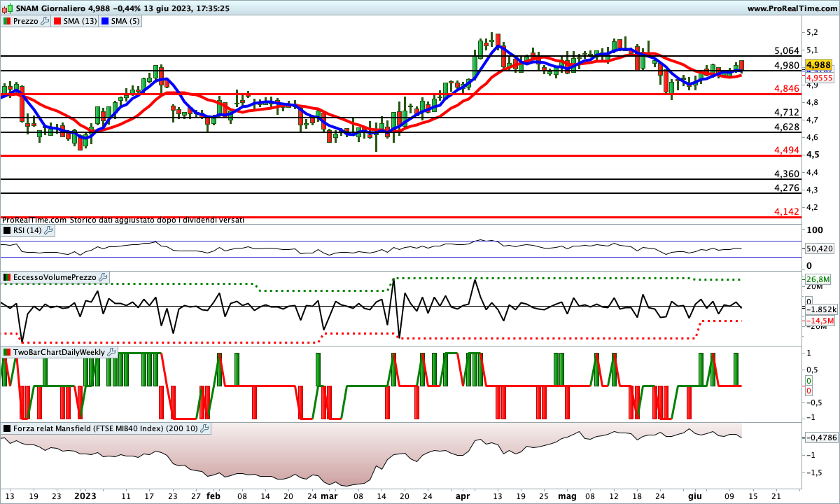The image size is (840, 504).
Task: Select the 5,064 horizontal line label
Action: pyautogui.click(x=787, y=51)
